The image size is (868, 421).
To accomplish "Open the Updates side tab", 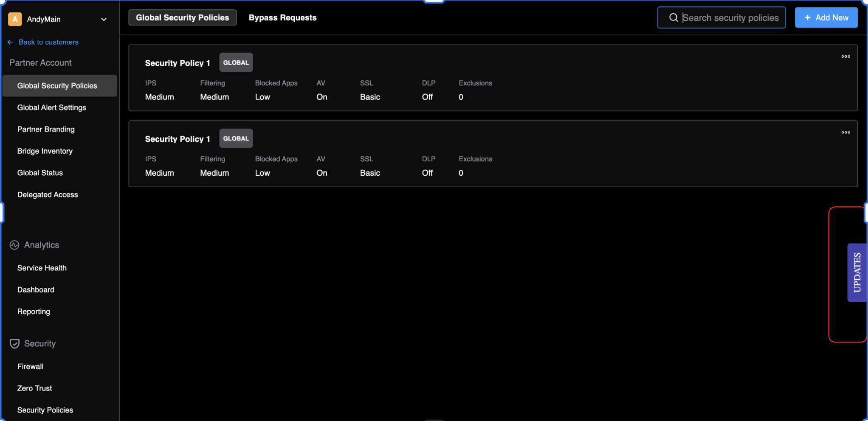I will click(857, 272).
